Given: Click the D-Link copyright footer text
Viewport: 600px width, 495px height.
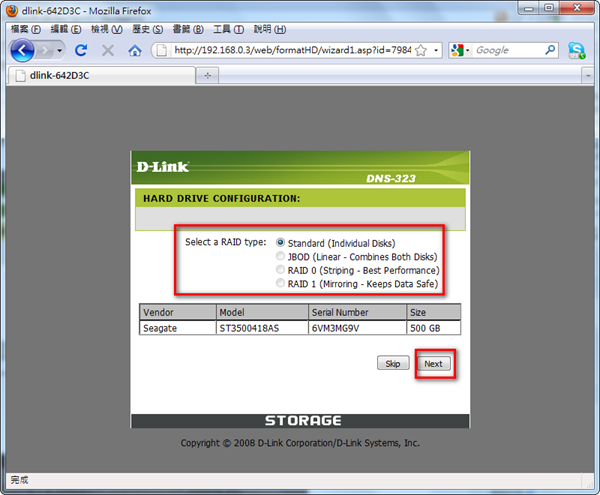Looking at the screenshot, I should pos(300,443).
